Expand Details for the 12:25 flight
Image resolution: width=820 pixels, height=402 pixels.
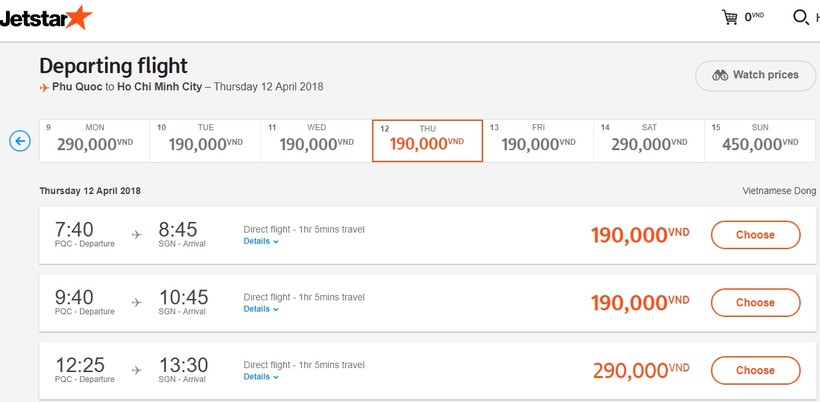click(261, 377)
